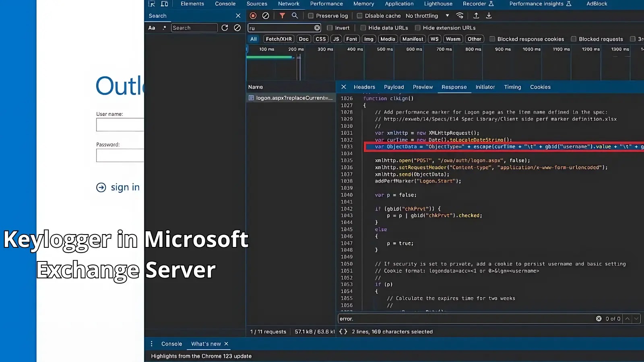Filter by WS requests
The height and width of the screenshot is (362, 644).
pyautogui.click(x=434, y=39)
